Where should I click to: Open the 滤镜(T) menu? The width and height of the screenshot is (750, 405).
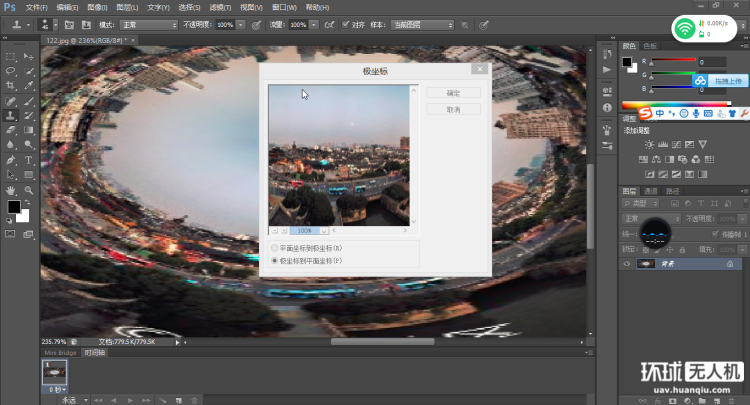(x=219, y=7)
